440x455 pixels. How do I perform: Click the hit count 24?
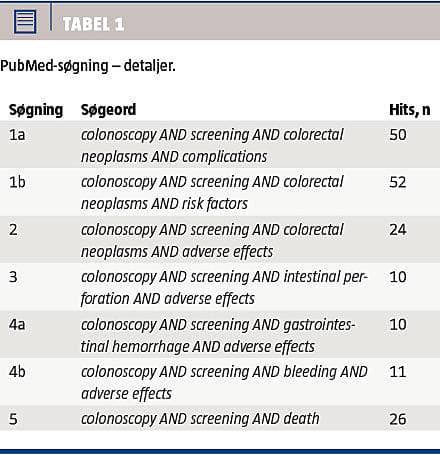pos(398,229)
